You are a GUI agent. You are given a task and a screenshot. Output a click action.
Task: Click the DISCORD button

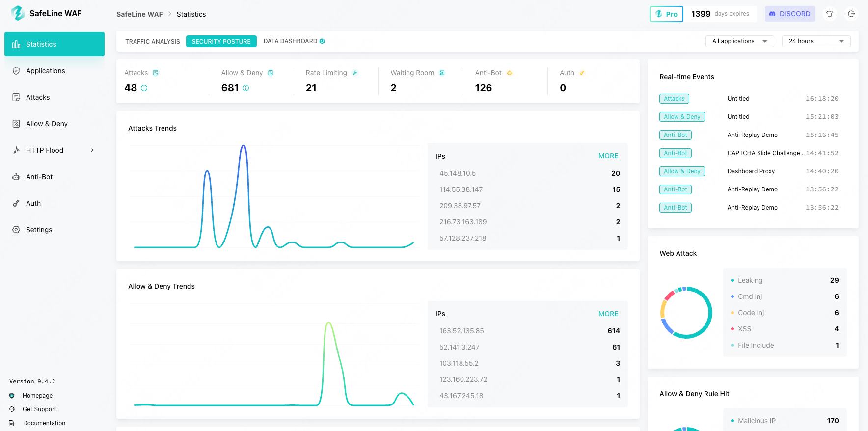790,14
